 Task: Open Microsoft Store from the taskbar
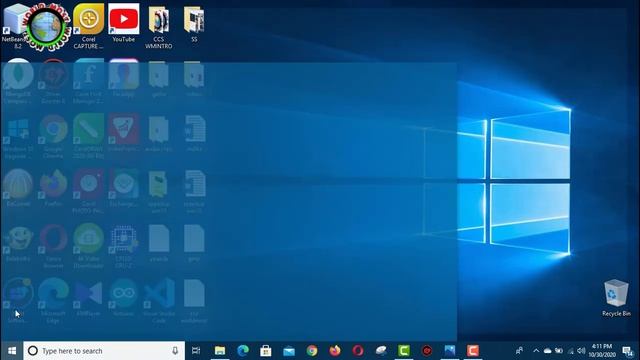click(x=266, y=351)
